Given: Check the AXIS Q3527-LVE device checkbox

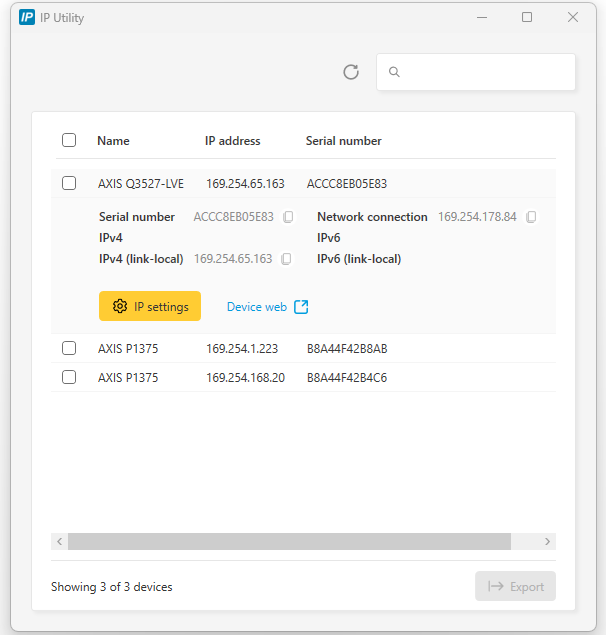Looking at the screenshot, I should 69,183.
